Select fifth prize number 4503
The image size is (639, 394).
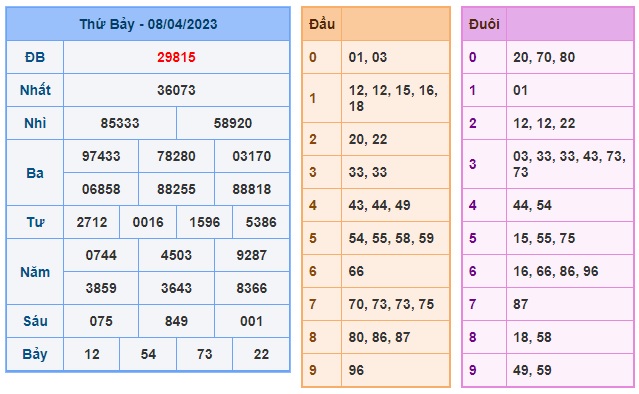click(176, 255)
